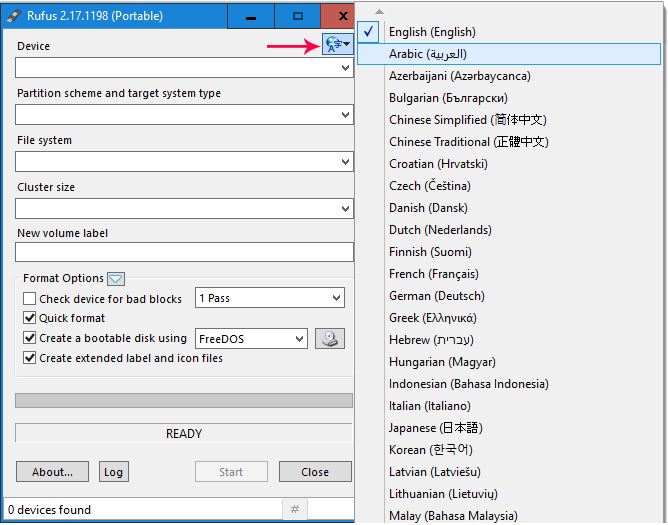Click the gray progress bar
This screenshot has width=668, height=525.
click(x=184, y=401)
